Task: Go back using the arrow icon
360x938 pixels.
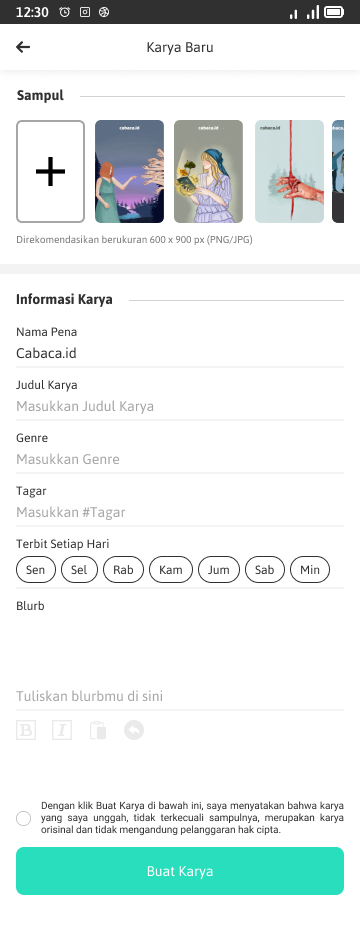Action: 23,47
